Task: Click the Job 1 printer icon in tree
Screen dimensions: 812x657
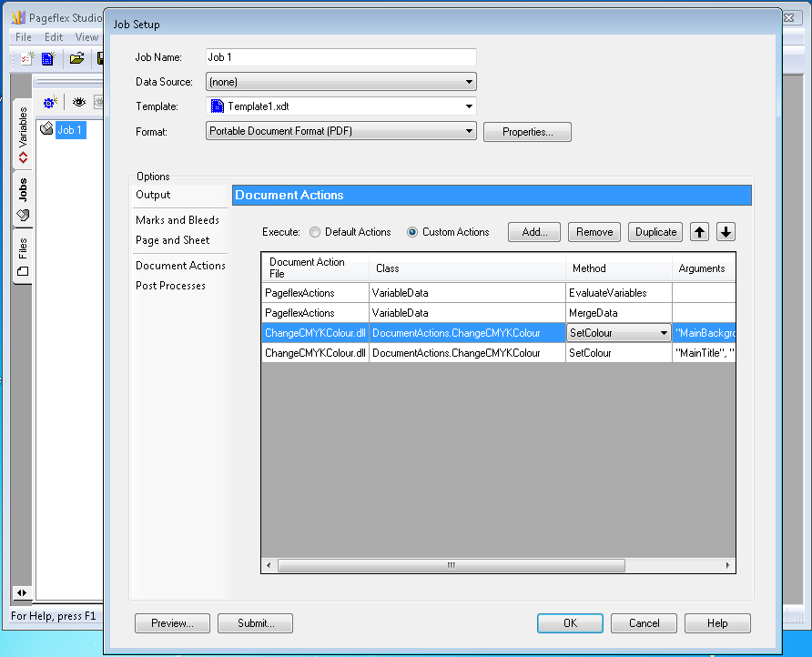Action: tap(46, 130)
